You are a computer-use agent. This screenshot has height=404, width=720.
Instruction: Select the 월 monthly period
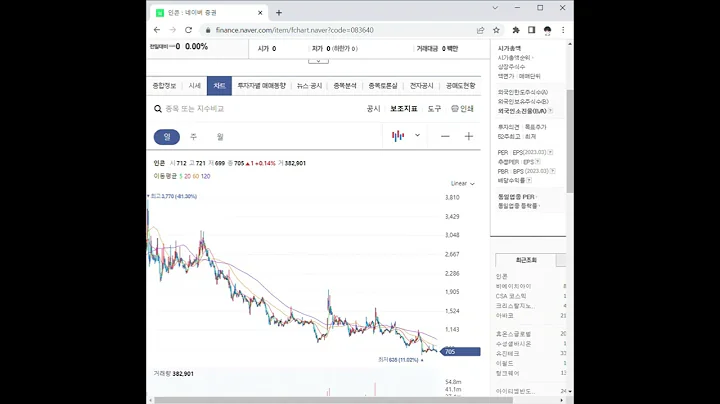(x=220, y=137)
